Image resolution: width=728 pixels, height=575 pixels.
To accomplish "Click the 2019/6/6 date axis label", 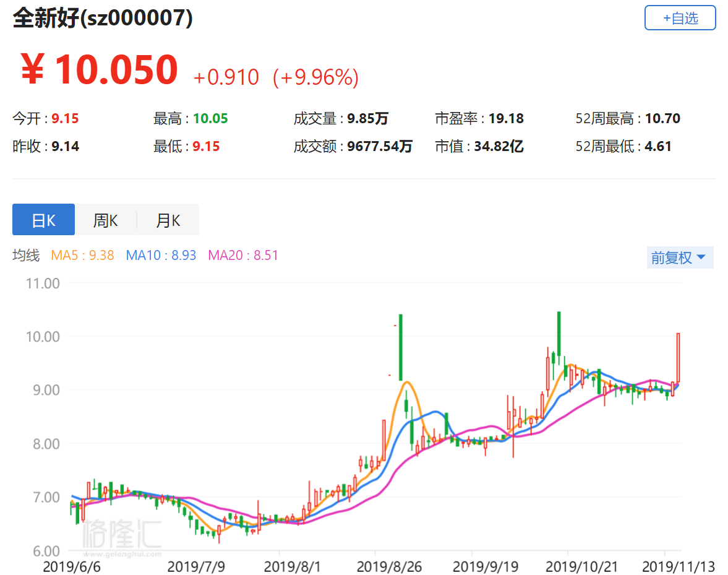I will pos(72,566).
